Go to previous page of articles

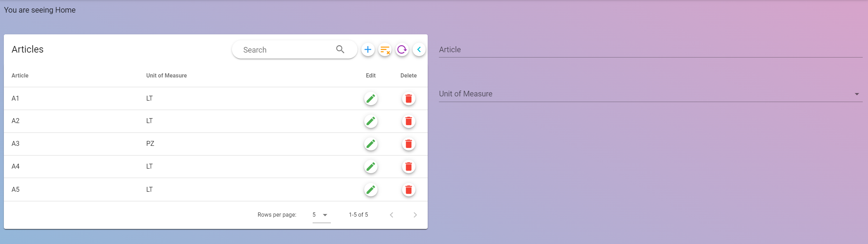click(x=392, y=215)
